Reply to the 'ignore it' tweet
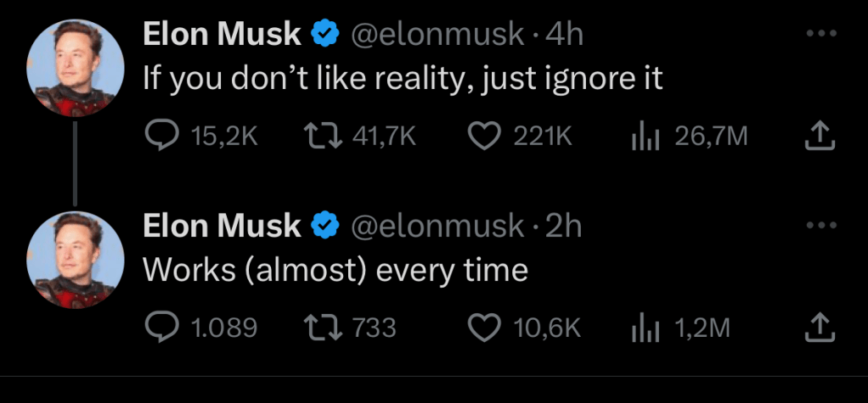Image resolution: width=868 pixels, height=403 pixels. click(x=158, y=136)
